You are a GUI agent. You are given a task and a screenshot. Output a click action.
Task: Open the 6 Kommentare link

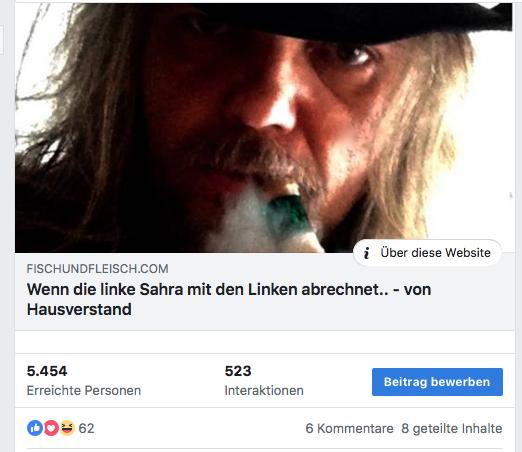point(349,428)
